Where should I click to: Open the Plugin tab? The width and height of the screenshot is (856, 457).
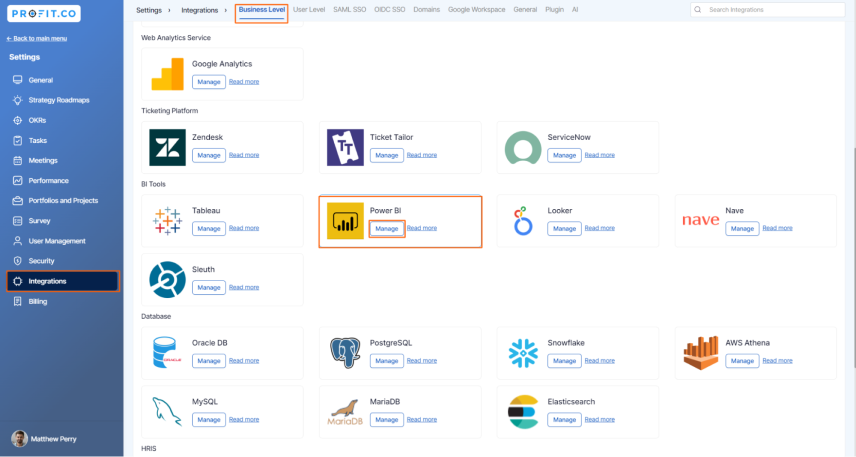click(x=554, y=10)
